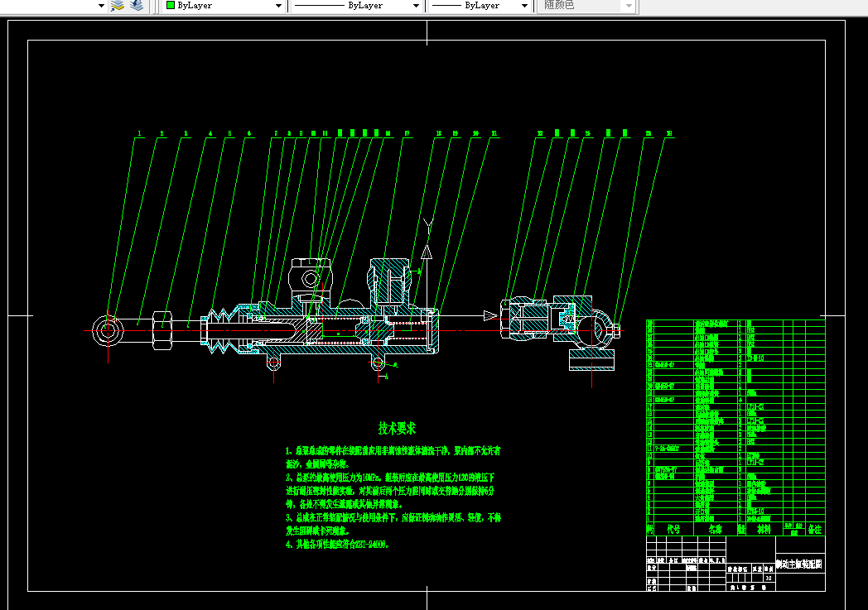Select part balloon number 17 label
The image size is (868, 610).
pyautogui.click(x=407, y=133)
